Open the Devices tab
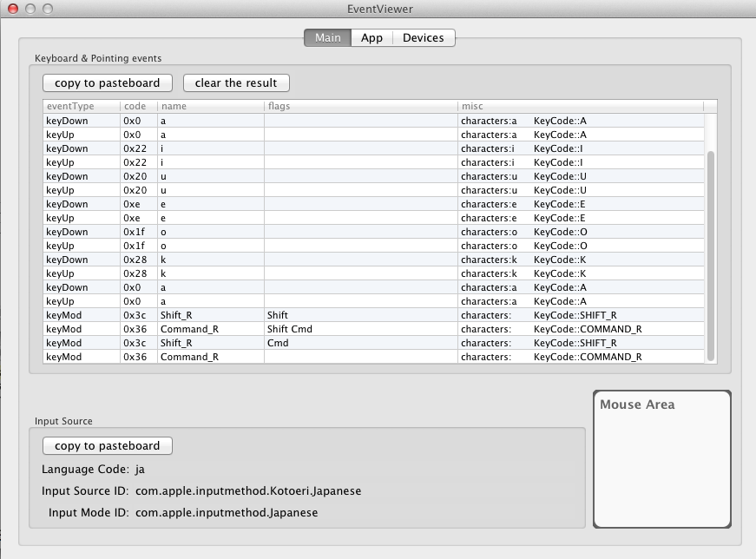The image size is (756, 559). point(423,38)
